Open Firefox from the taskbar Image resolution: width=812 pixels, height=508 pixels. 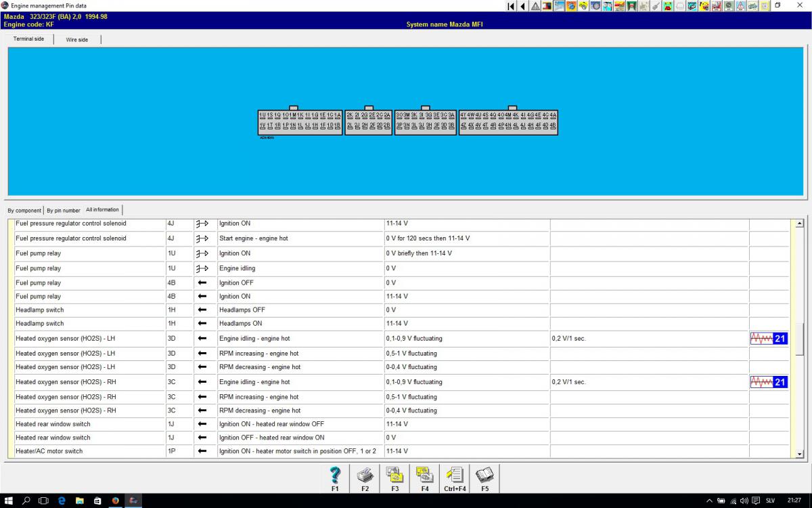pos(115,501)
